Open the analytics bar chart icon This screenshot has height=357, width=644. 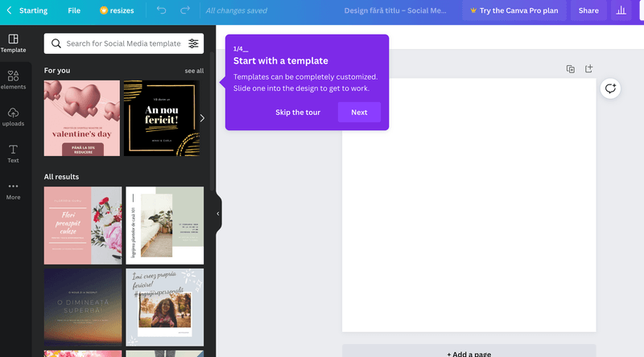(x=621, y=10)
